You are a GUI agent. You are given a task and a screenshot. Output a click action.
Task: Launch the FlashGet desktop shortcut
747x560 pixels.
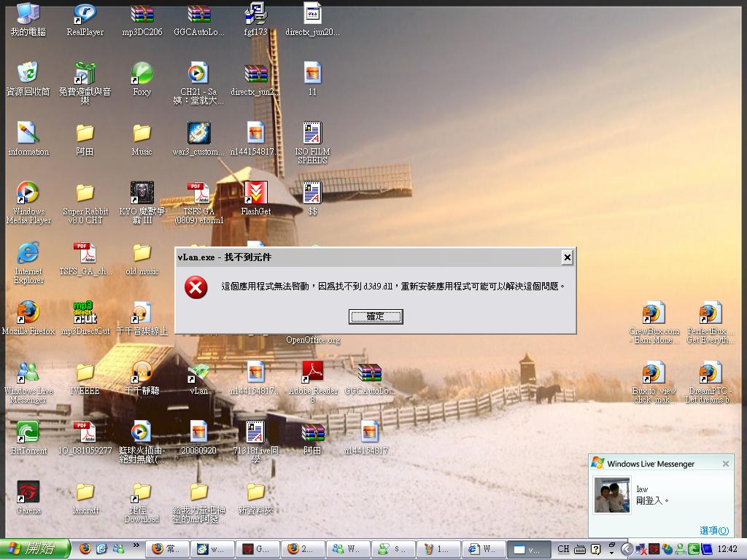[255, 194]
